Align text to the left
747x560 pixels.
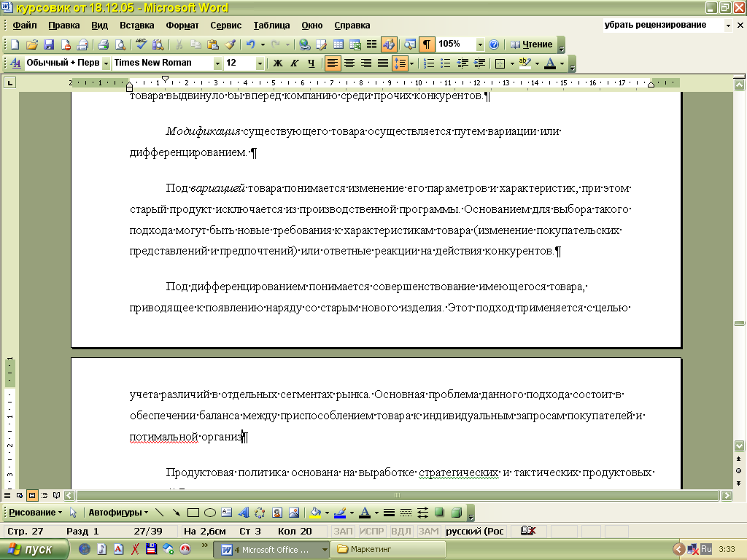coord(332,63)
